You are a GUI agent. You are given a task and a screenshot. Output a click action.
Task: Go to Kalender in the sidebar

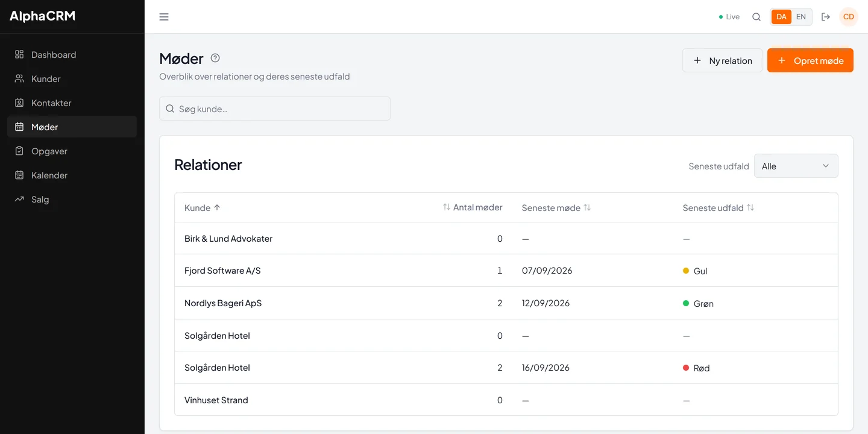click(x=72, y=175)
